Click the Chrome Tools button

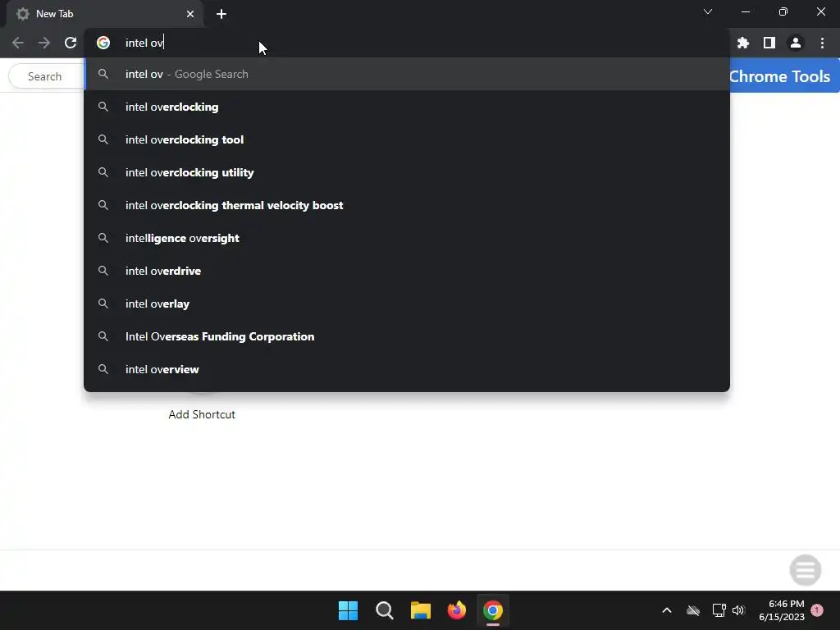(783, 76)
